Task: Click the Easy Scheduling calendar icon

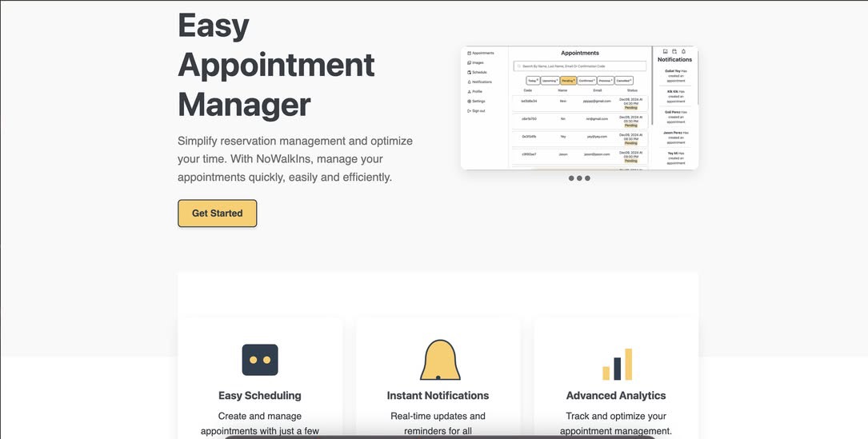Action: pos(260,360)
